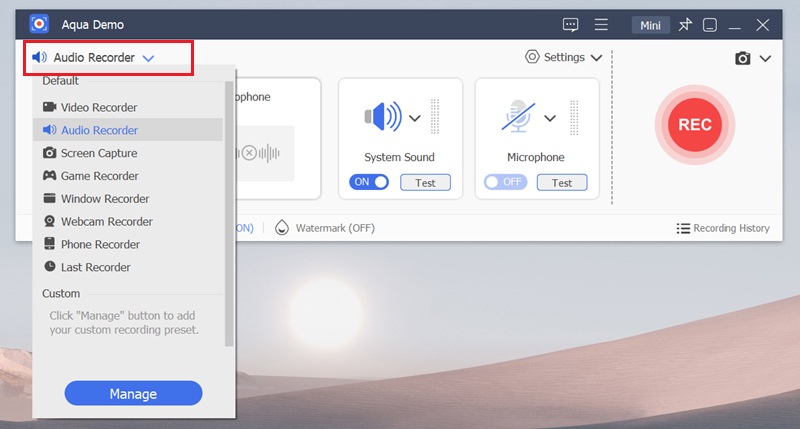The width and height of the screenshot is (800, 429).
Task: Toggle System Sound switch off
Action: coord(369,182)
